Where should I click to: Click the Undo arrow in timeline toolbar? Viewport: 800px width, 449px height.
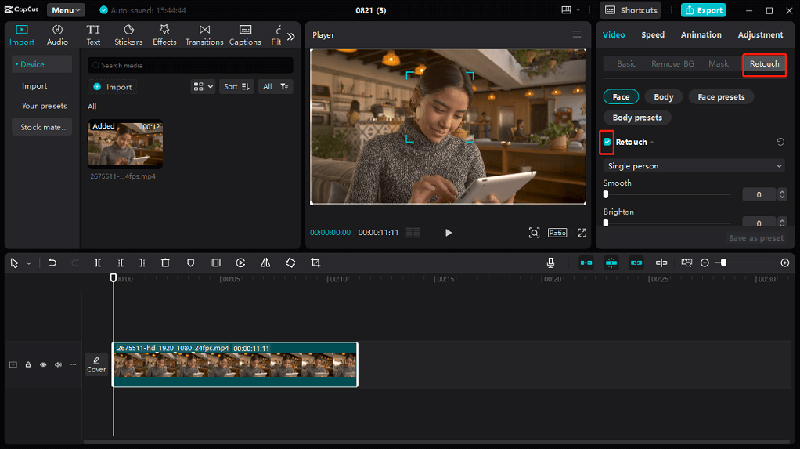tap(52, 263)
